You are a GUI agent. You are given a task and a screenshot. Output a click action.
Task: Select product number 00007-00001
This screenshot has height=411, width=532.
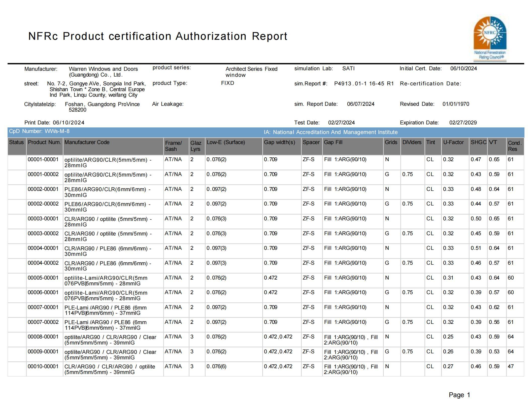(x=43, y=307)
